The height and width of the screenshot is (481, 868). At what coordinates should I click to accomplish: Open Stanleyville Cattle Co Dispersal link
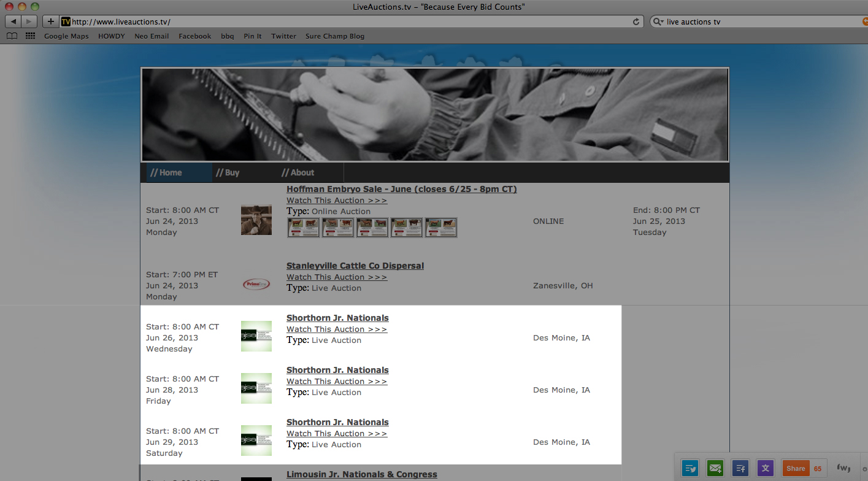[x=355, y=266]
